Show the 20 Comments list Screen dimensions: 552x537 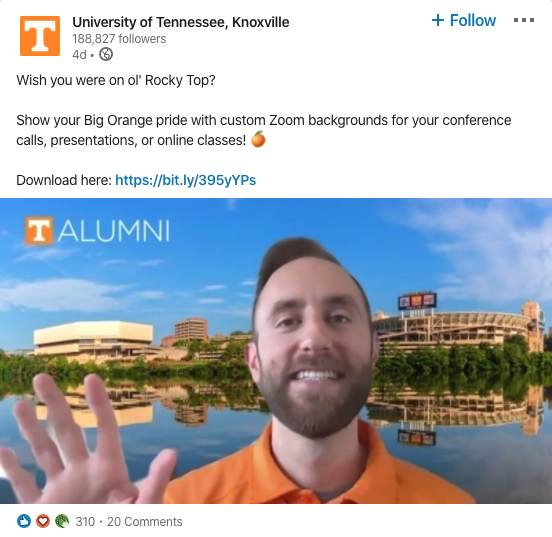[145, 522]
